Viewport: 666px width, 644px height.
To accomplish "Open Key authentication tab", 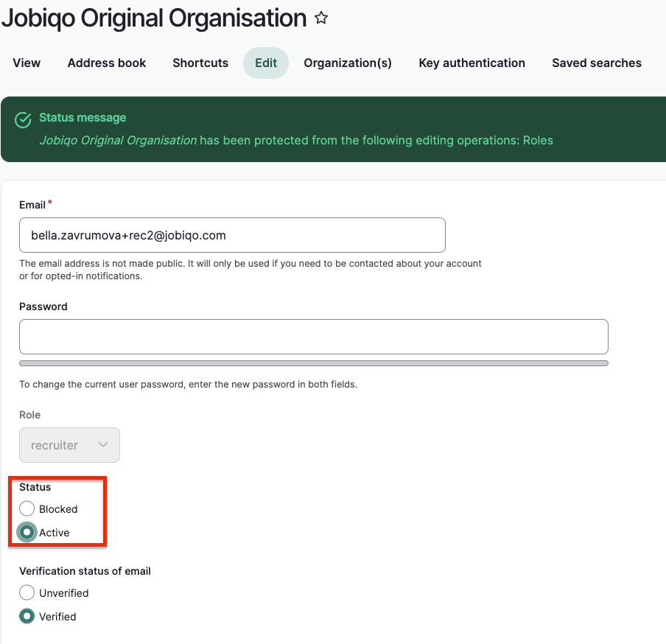I will coord(472,63).
